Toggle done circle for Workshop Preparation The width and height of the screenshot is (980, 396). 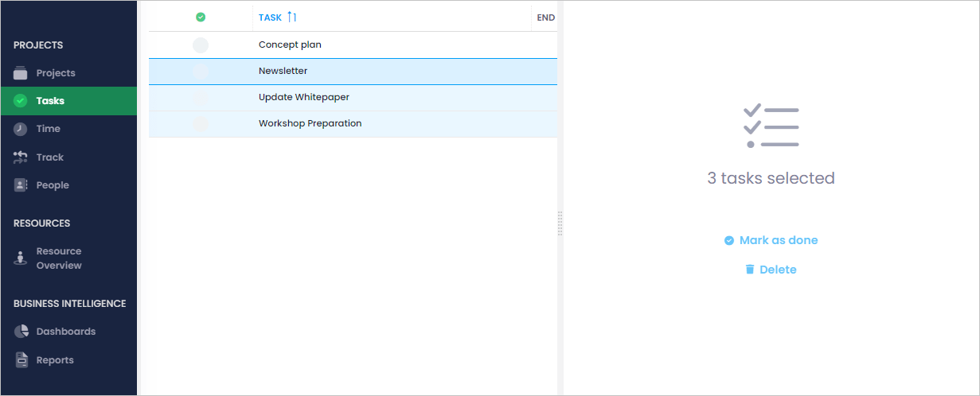(201, 124)
